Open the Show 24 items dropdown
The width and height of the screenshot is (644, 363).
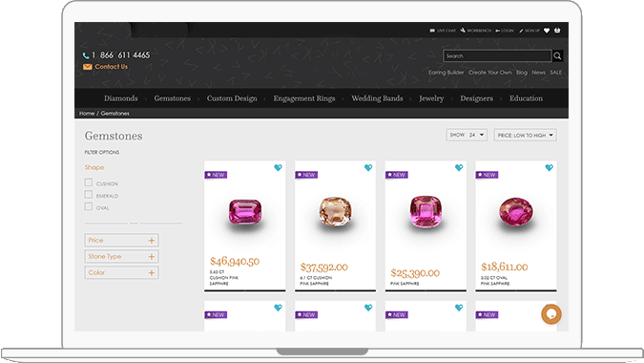click(x=467, y=135)
